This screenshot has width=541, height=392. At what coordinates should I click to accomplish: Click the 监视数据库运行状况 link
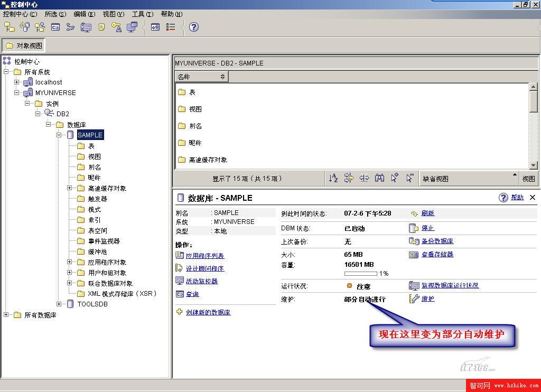tap(450, 285)
